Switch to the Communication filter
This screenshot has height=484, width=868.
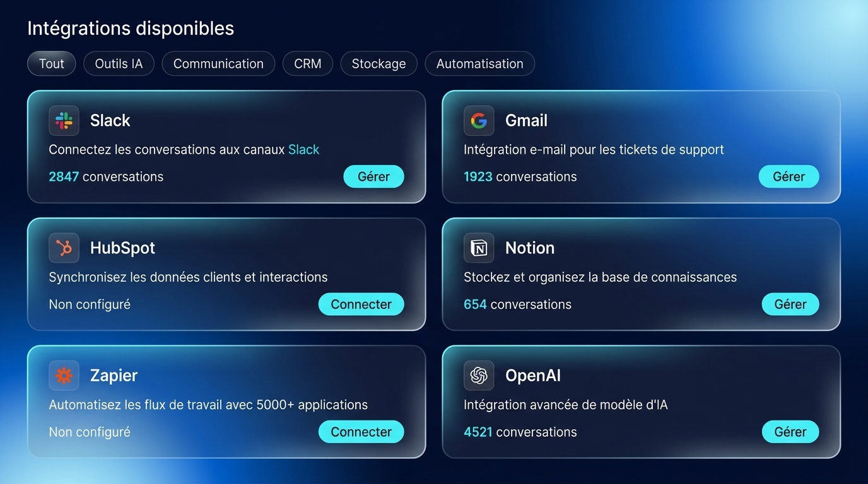pyautogui.click(x=218, y=64)
